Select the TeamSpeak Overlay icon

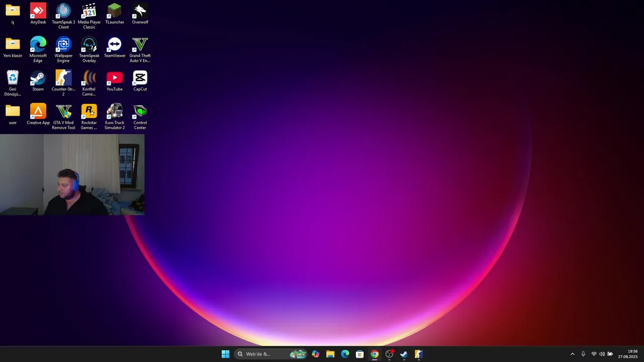point(89,50)
